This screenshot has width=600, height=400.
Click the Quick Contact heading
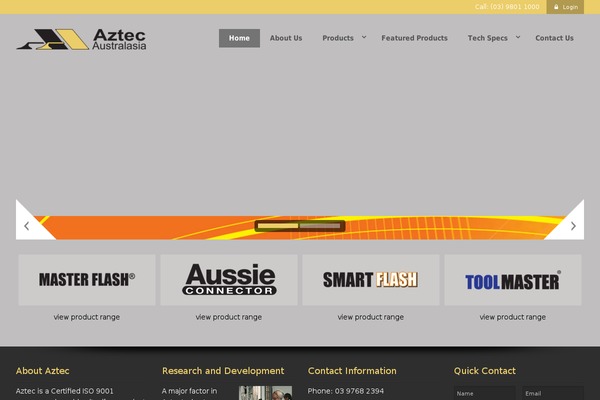[x=485, y=371]
